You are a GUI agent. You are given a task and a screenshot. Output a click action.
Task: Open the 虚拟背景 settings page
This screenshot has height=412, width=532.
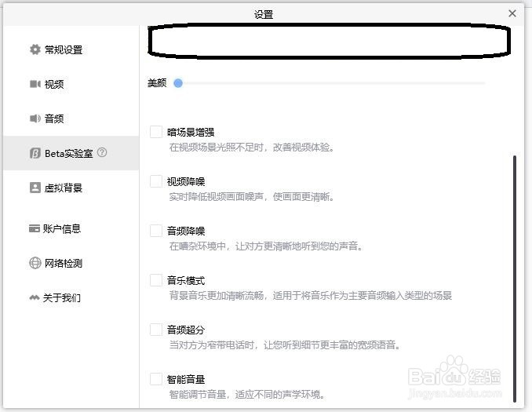(x=71, y=188)
